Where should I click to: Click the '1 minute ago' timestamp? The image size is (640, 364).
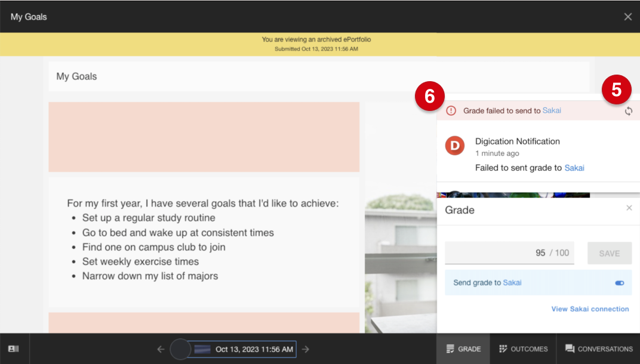(497, 153)
